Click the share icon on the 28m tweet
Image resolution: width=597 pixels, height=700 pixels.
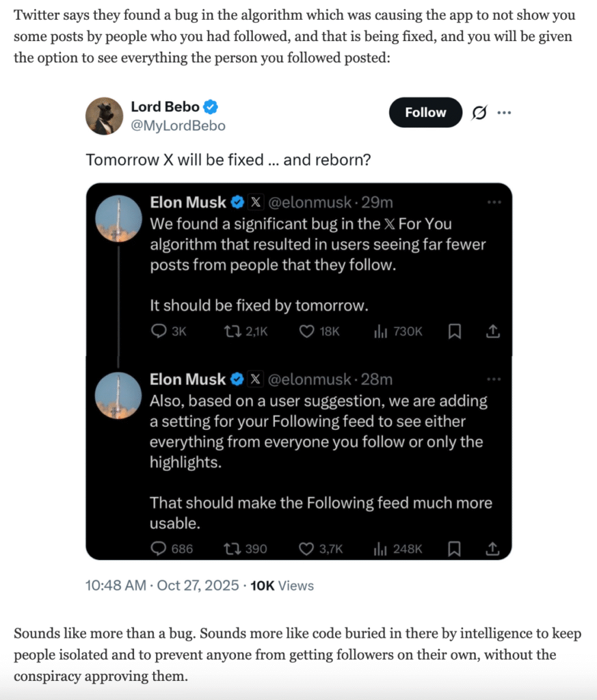click(x=492, y=548)
